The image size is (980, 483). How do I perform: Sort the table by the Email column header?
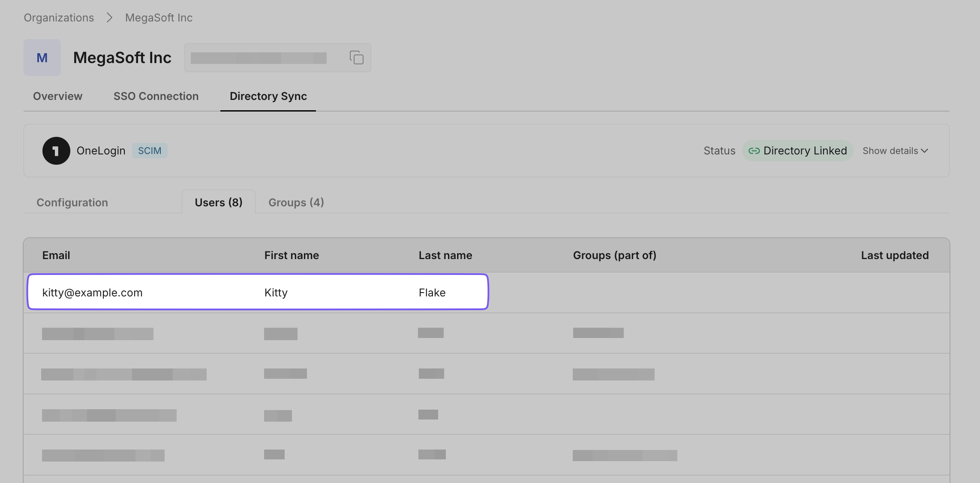(x=56, y=255)
